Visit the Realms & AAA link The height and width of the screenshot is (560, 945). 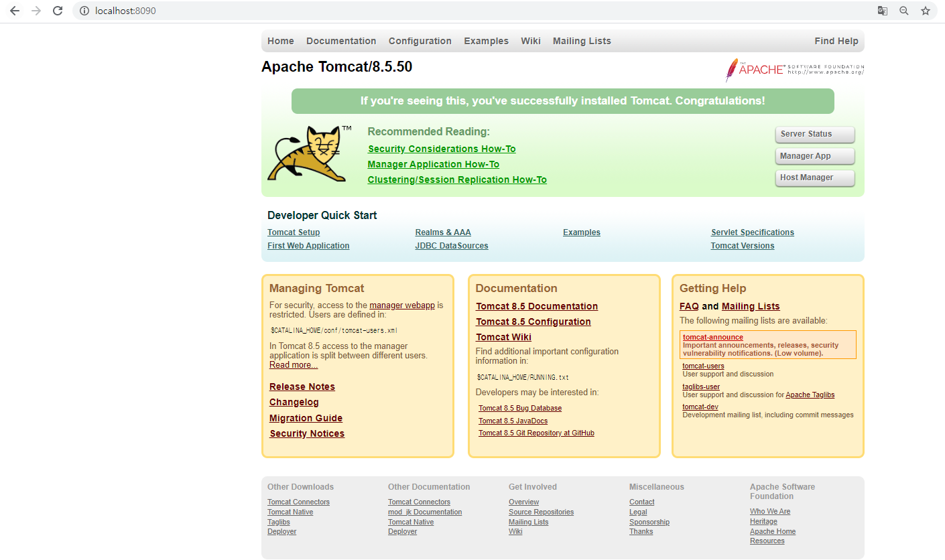[443, 232]
